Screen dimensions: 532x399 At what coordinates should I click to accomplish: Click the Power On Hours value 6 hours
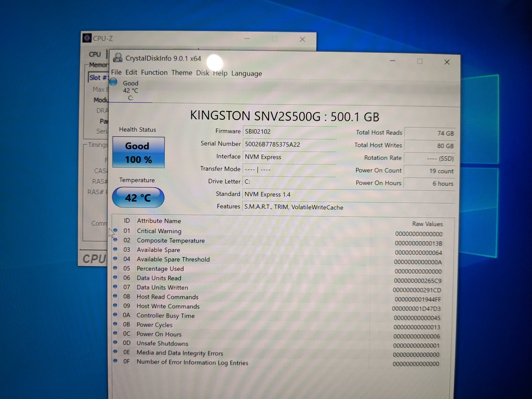429,184
